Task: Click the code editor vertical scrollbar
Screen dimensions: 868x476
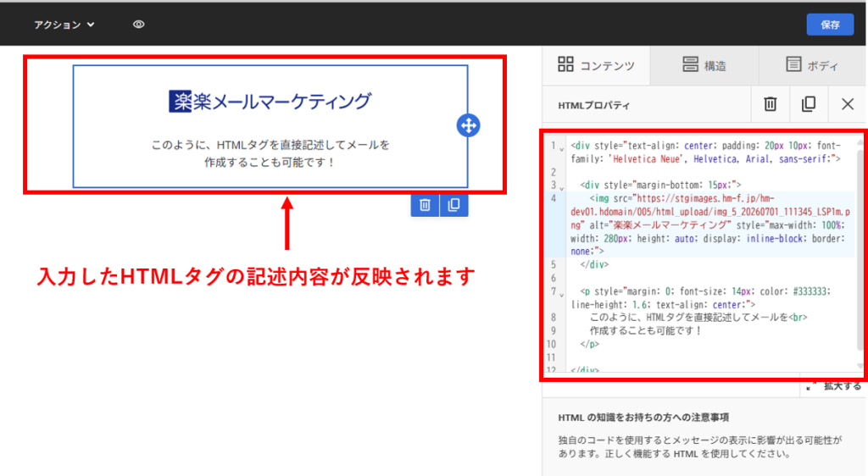Action: click(860, 249)
